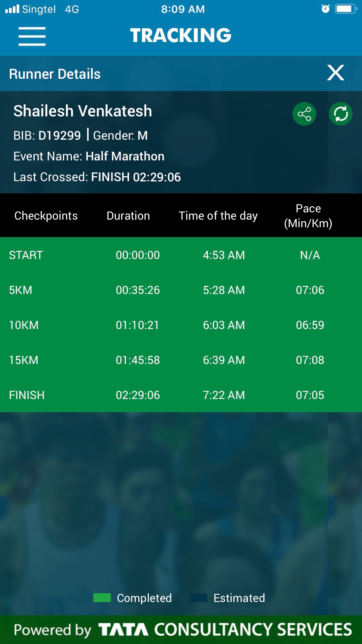Tap the Duration column header
362x644 pixels.
[x=128, y=216]
